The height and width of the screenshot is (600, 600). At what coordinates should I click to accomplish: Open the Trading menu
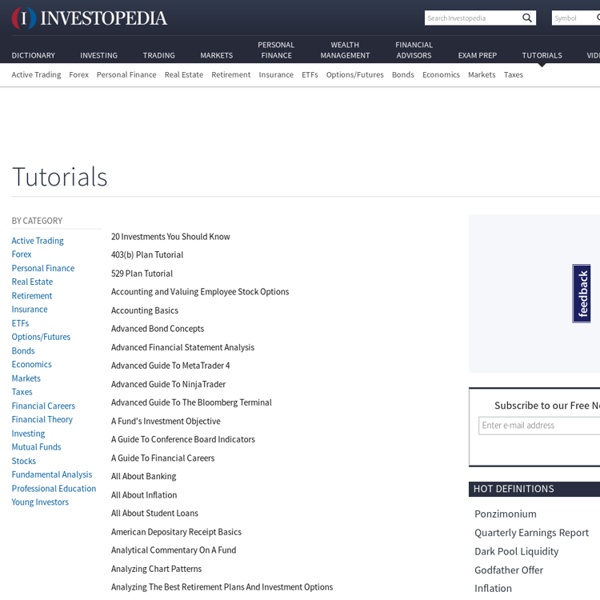tap(159, 55)
